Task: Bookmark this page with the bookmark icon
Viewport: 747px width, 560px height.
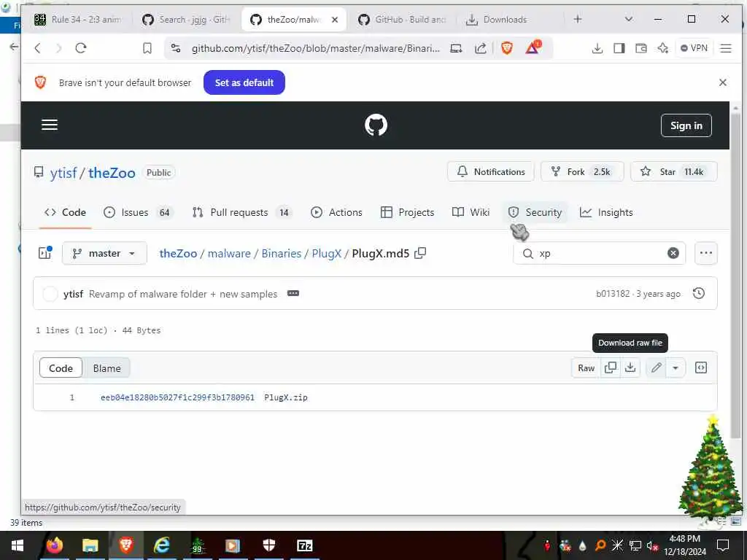Action: point(147,48)
